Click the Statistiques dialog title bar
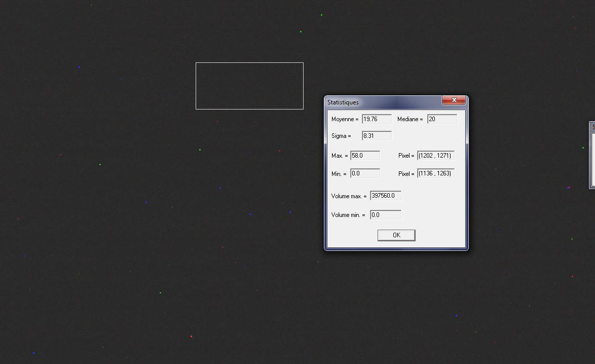The height and width of the screenshot is (364, 595). click(385, 102)
